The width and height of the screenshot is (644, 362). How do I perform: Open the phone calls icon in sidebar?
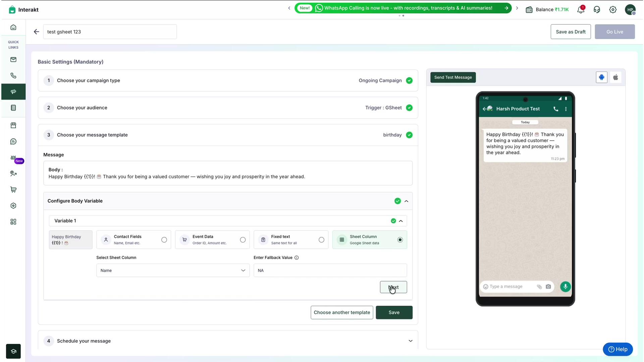tap(13, 76)
